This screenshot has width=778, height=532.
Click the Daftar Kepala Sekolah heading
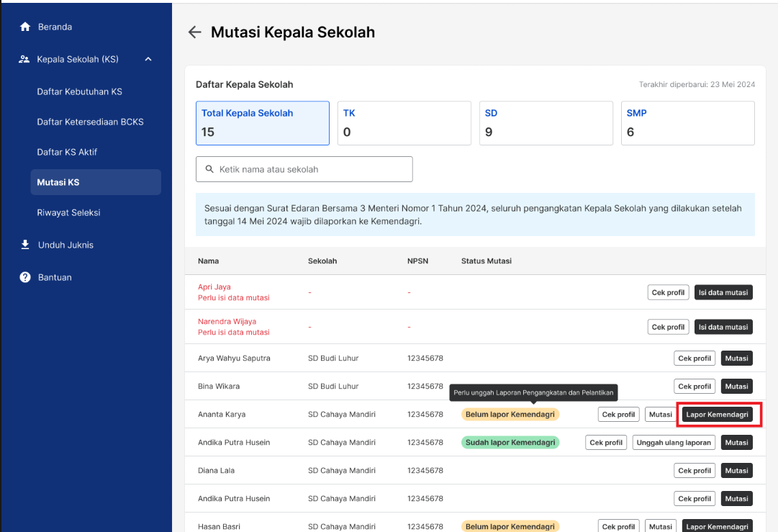(245, 84)
